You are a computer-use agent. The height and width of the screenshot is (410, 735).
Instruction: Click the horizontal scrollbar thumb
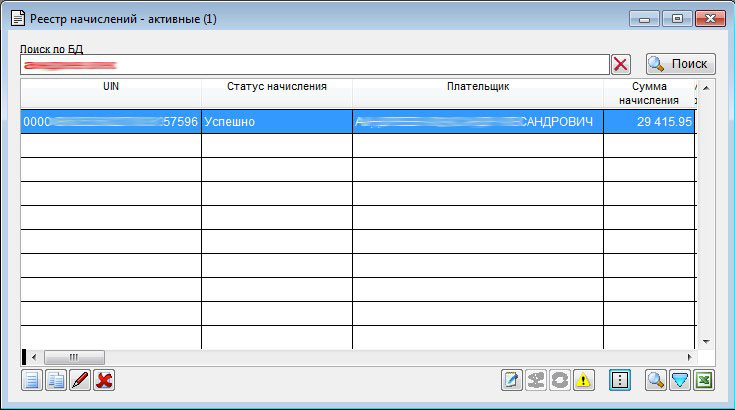click(x=73, y=357)
